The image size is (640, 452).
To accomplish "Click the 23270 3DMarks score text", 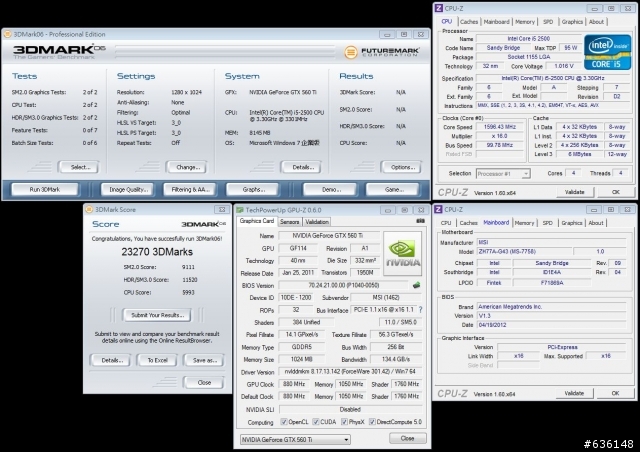I will tap(157, 252).
